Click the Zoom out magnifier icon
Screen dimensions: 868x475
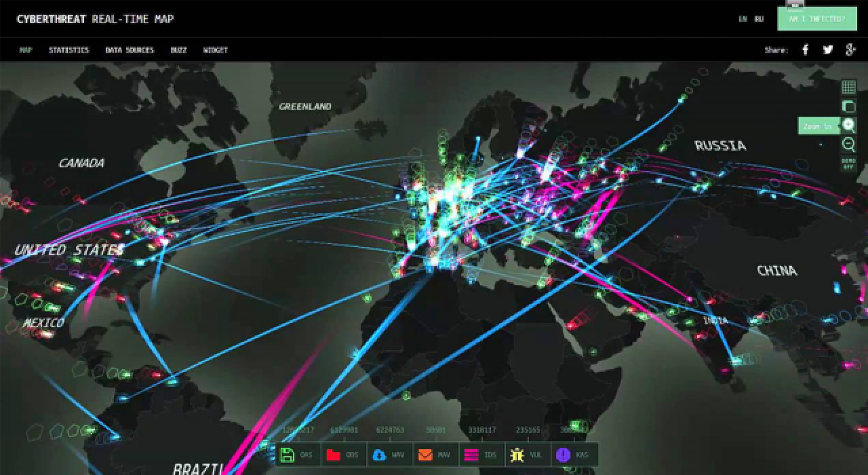click(848, 144)
